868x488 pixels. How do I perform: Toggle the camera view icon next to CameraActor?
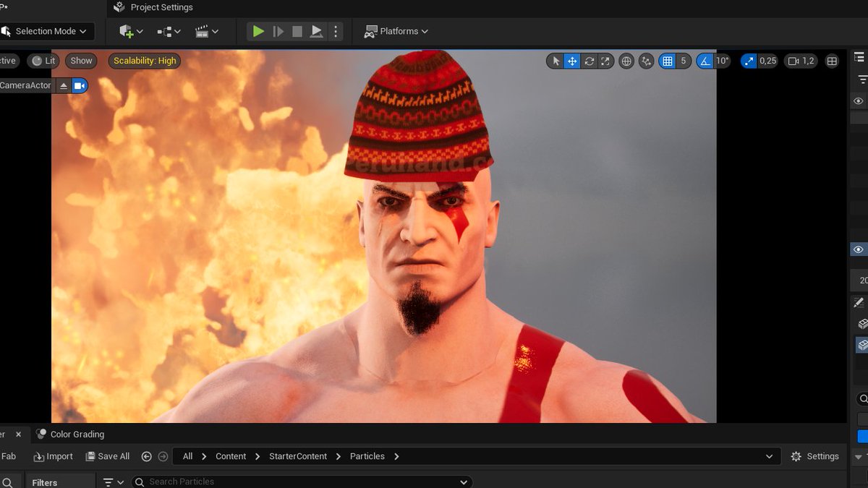click(x=80, y=86)
